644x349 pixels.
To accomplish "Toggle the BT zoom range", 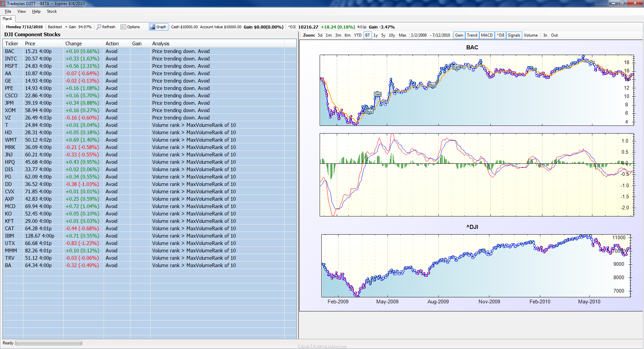I will 368,35.
